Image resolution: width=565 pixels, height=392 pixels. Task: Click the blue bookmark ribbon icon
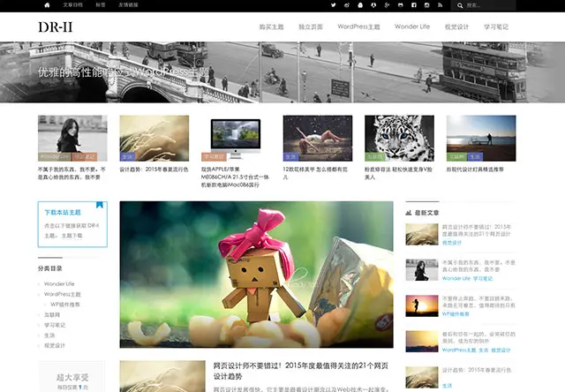pos(100,205)
